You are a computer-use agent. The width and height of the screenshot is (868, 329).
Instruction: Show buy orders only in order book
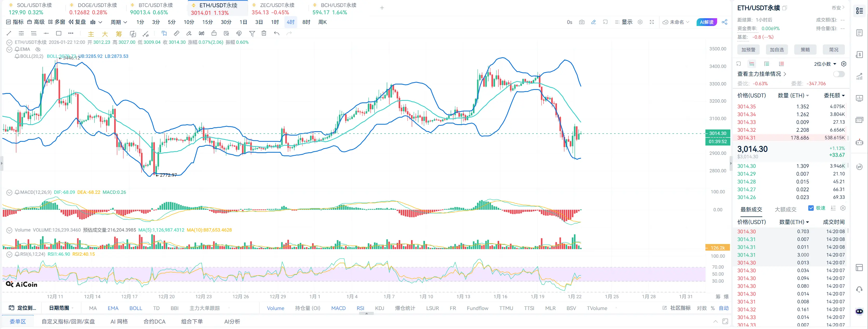tap(766, 64)
